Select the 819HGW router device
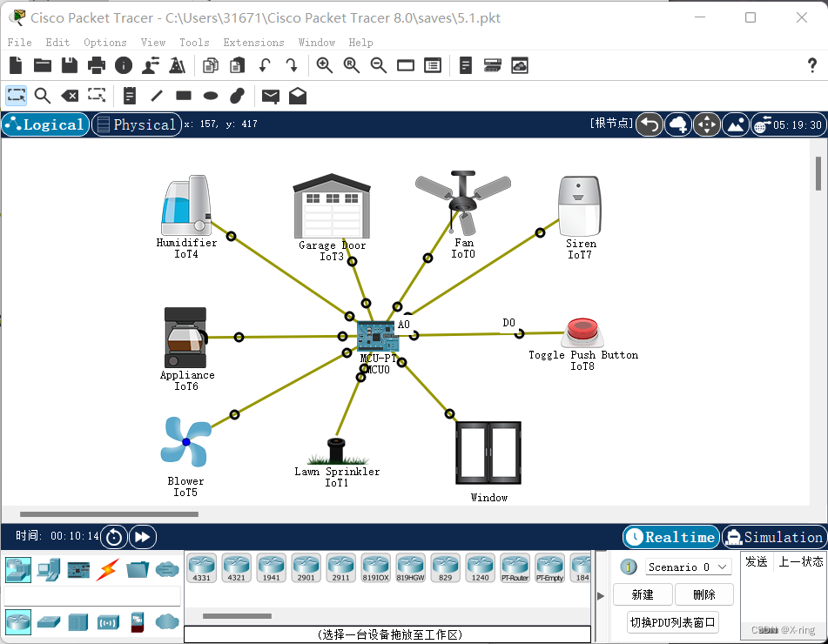Screen dimensions: 828x644 tap(410, 568)
